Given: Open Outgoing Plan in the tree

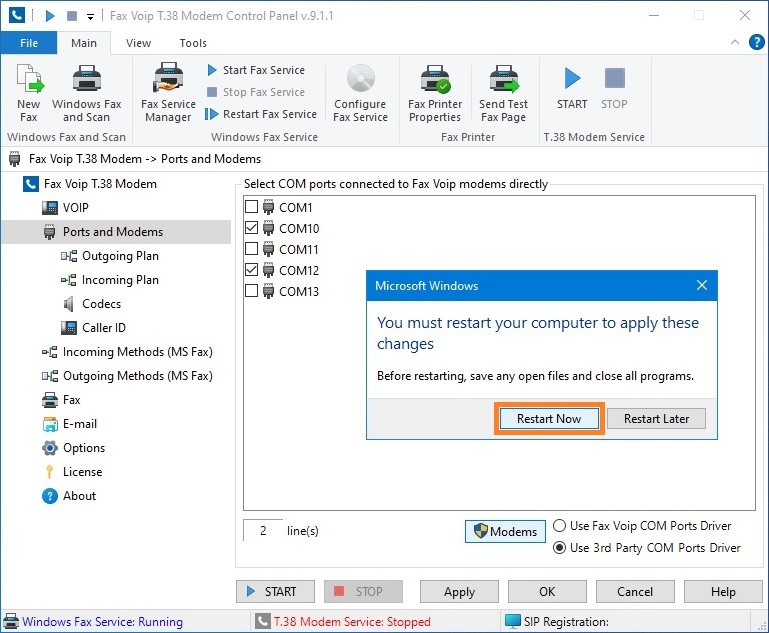Looking at the screenshot, I should [120, 256].
